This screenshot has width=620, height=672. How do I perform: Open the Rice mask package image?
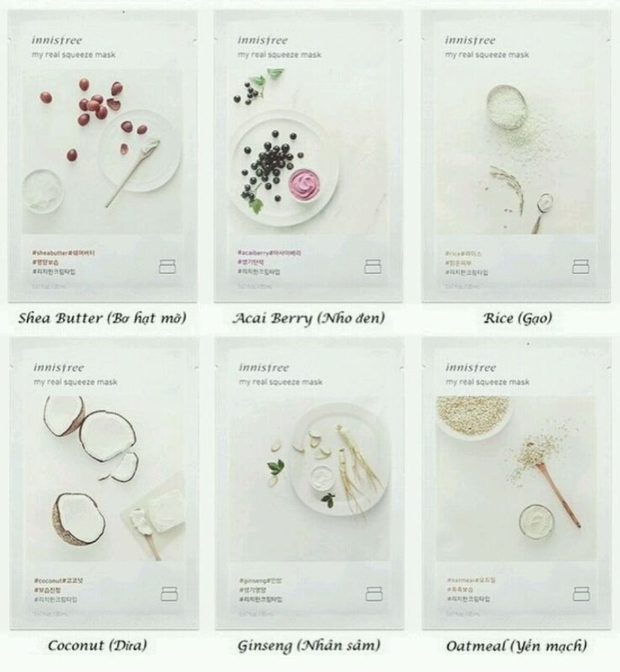coord(517,156)
